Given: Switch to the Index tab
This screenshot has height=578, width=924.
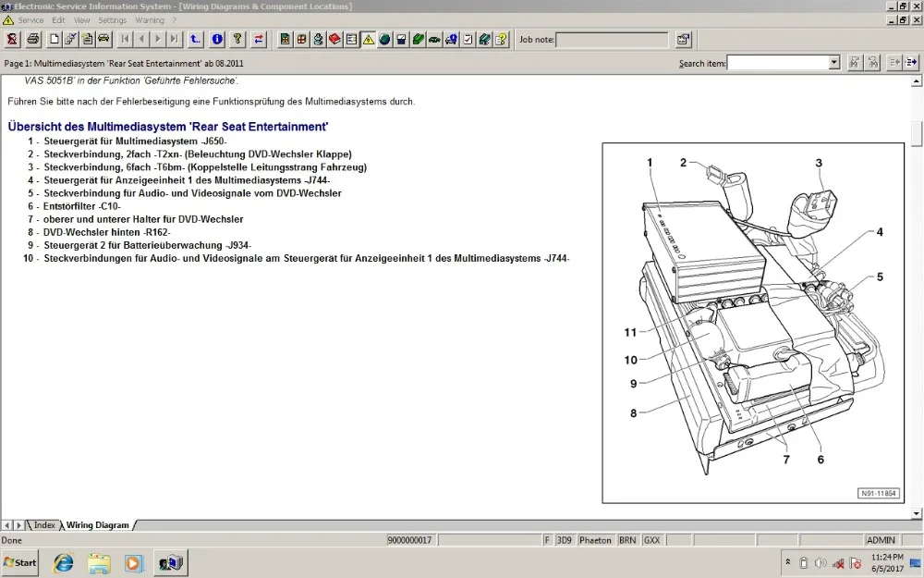Looking at the screenshot, I should pyautogui.click(x=44, y=525).
